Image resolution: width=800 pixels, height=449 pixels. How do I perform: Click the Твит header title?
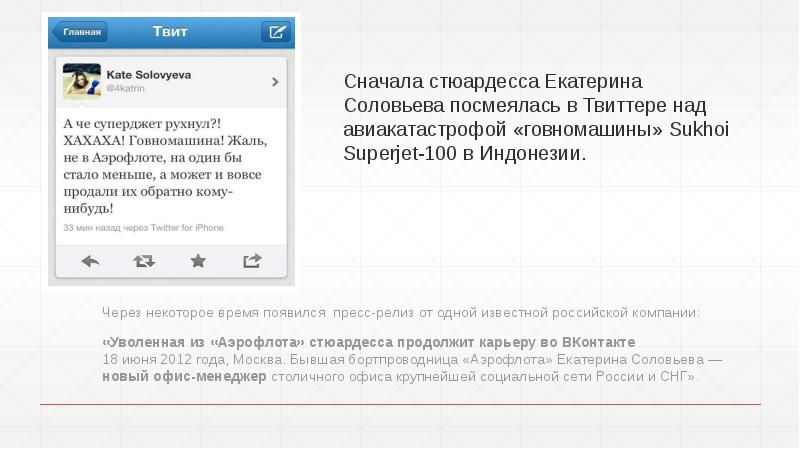coord(170,32)
